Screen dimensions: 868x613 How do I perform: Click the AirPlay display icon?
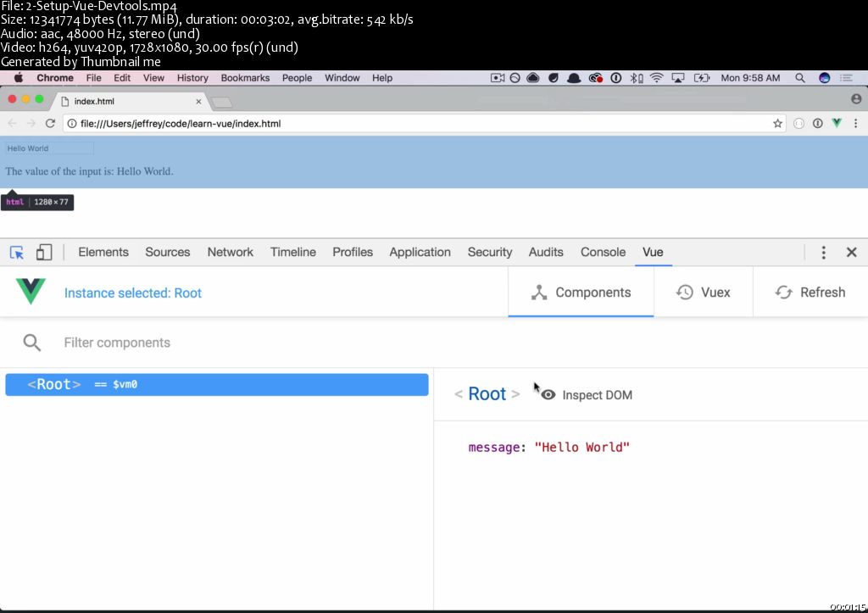[677, 78]
